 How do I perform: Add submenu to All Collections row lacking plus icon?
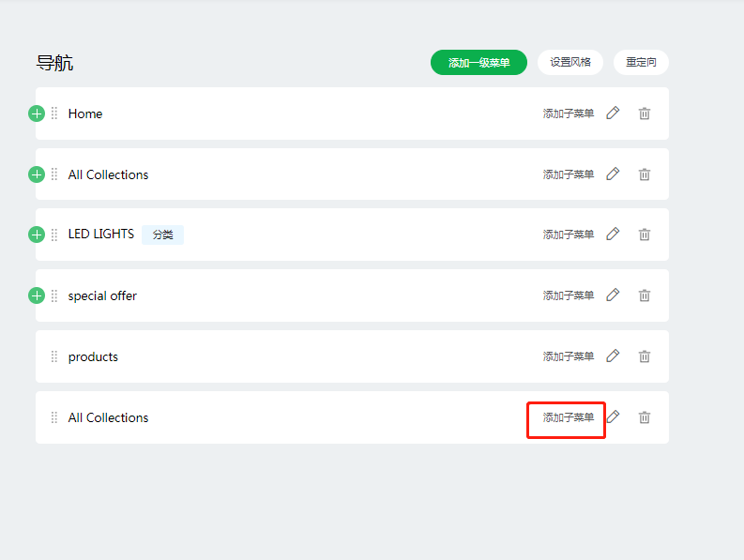pyautogui.click(x=568, y=417)
